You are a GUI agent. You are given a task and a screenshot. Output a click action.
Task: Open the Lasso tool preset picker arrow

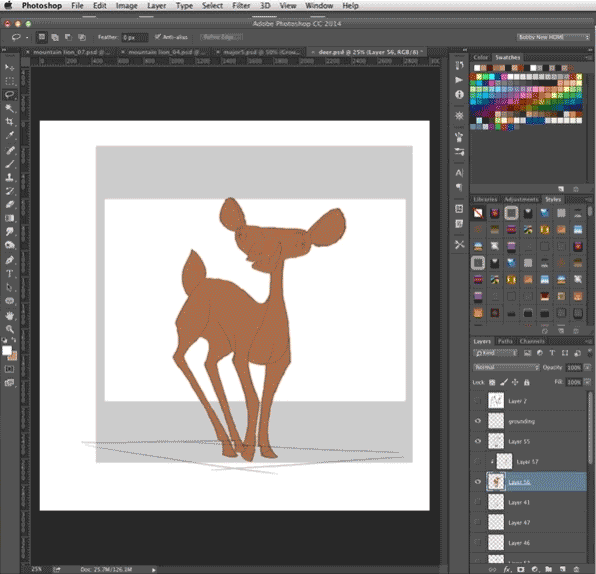point(27,37)
